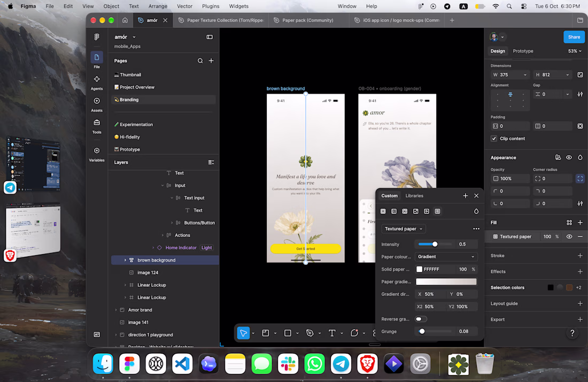Toggle the Clip content checkbox
588x382 pixels.
pyautogui.click(x=494, y=139)
